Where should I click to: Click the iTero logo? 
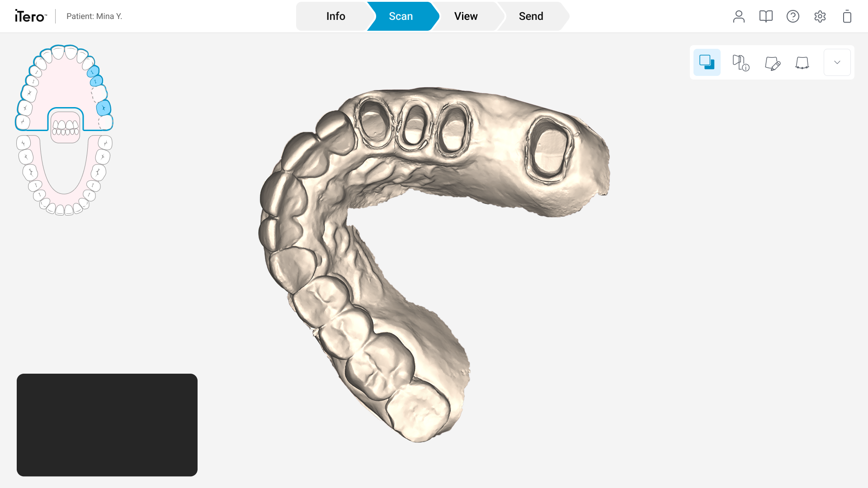click(30, 16)
